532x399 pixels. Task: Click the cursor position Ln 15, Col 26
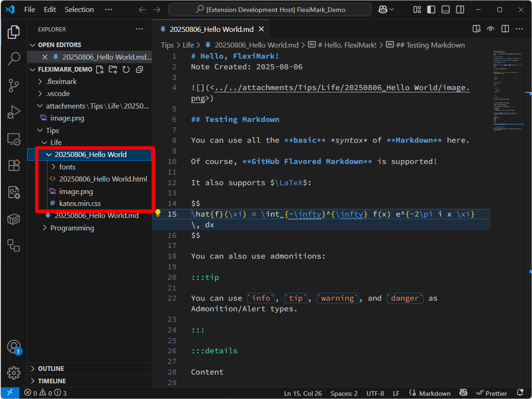[303, 393]
